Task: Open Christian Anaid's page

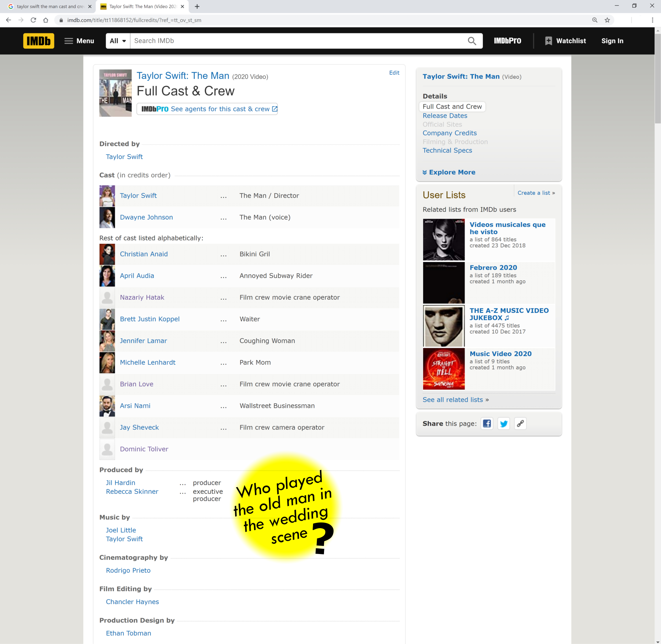Action: coord(144,254)
